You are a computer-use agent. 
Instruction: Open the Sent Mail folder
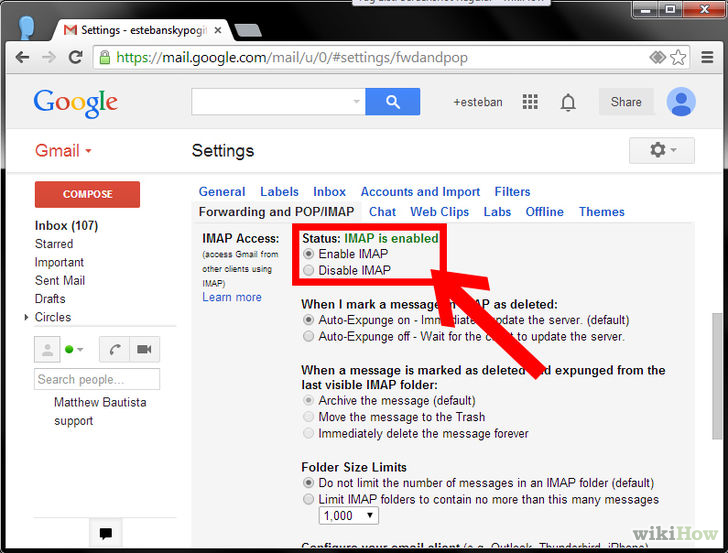[x=60, y=280]
